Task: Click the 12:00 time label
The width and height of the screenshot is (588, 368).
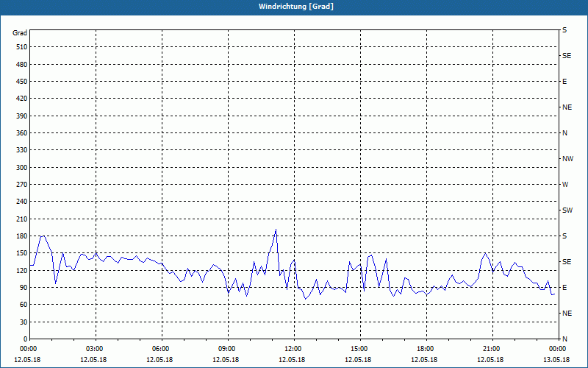Action: [x=294, y=349]
